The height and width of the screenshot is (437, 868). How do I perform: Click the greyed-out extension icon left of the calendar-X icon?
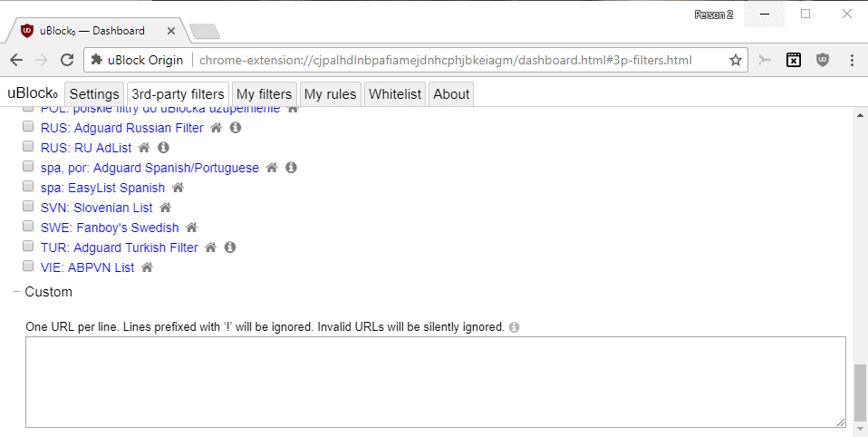point(765,61)
